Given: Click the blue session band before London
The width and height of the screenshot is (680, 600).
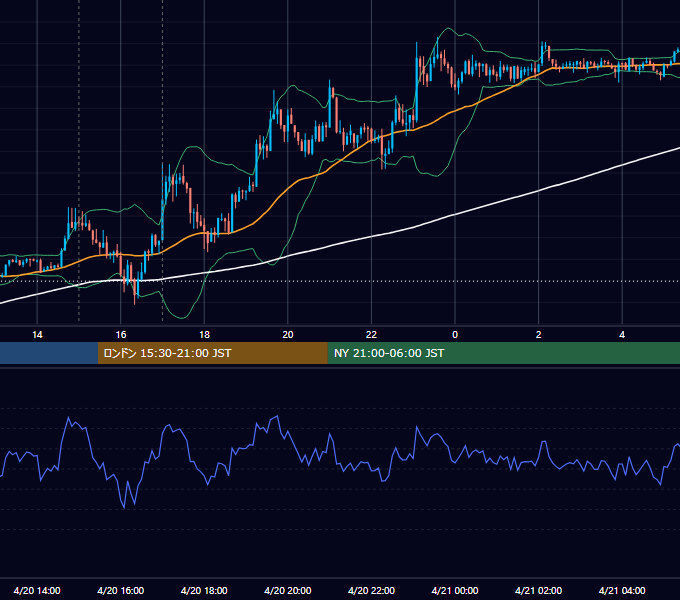Looking at the screenshot, I should point(49,353).
